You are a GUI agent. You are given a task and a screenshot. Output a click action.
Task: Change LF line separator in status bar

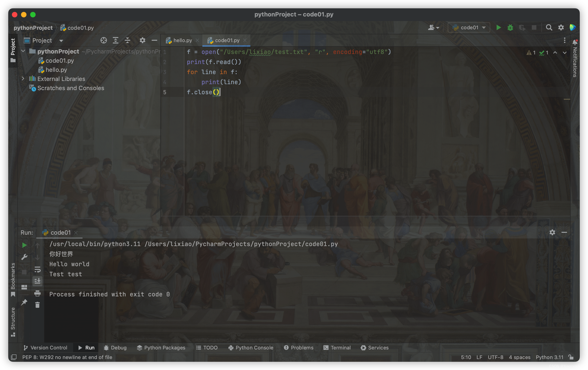coord(479,357)
